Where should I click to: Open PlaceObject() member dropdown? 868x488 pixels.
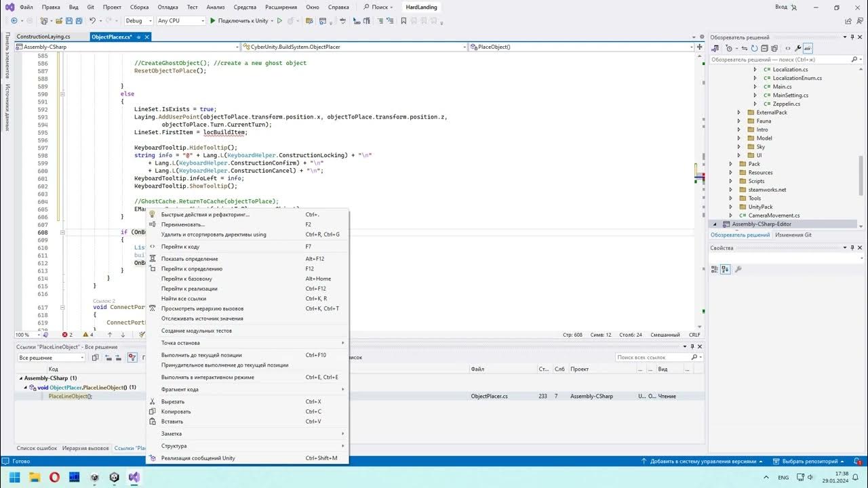(582, 47)
